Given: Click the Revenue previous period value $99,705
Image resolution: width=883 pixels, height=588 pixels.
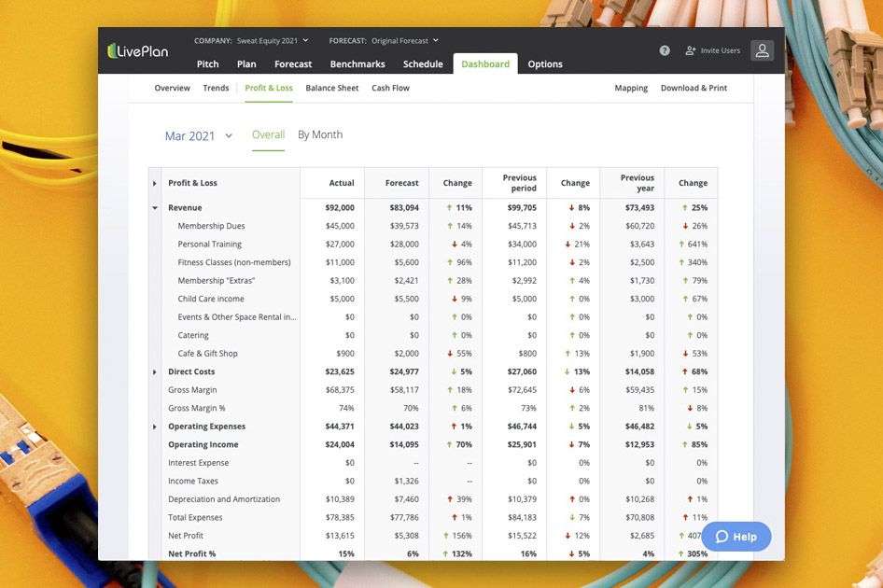Looking at the screenshot, I should point(522,208).
